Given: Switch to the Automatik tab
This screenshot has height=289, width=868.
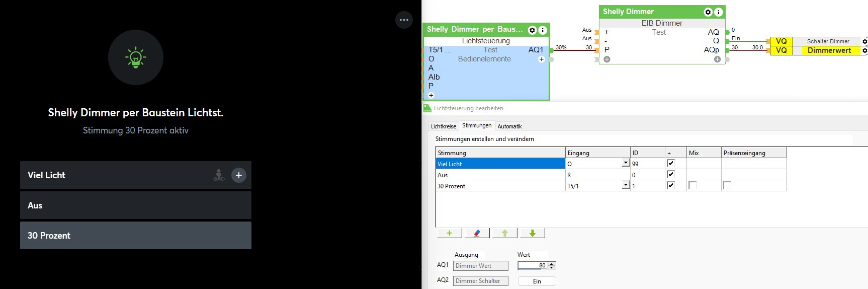Looking at the screenshot, I should [x=509, y=126].
